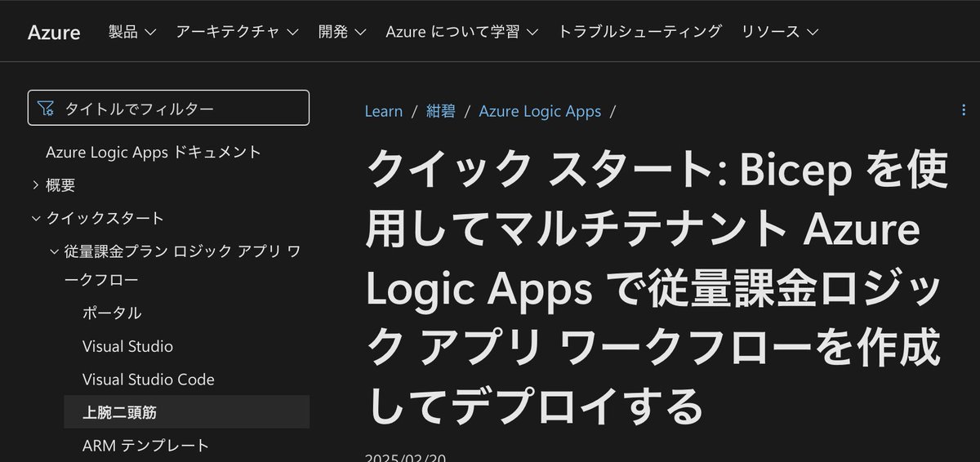Select ポータル in the sidebar
This screenshot has height=462, width=980.
[112, 313]
